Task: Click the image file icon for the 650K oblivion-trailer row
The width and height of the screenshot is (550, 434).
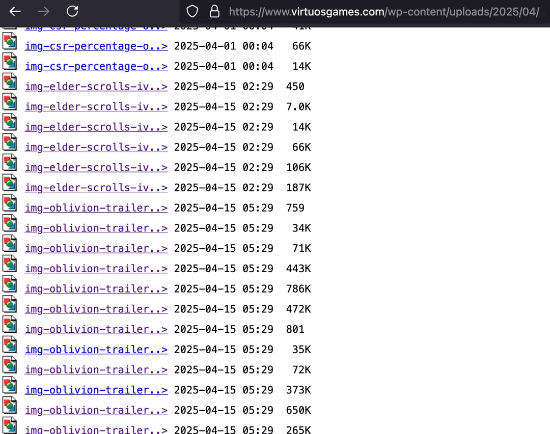Action: pos(9,405)
